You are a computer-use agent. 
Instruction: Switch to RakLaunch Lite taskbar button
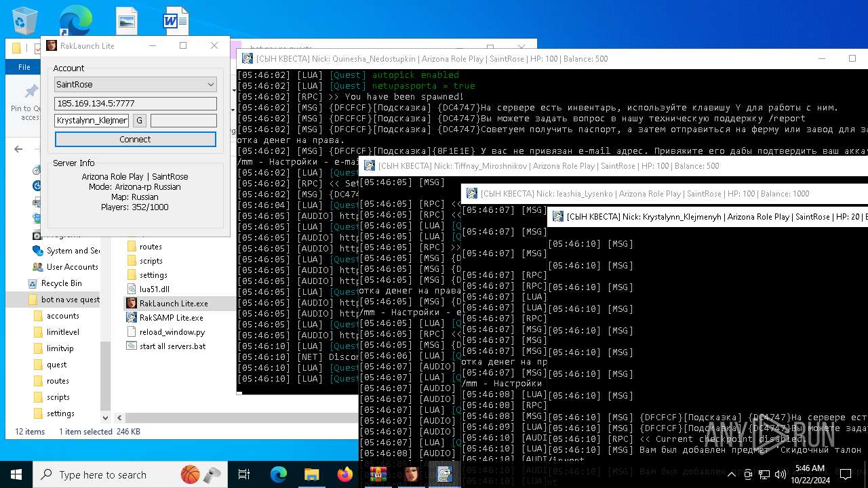click(411, 474)
